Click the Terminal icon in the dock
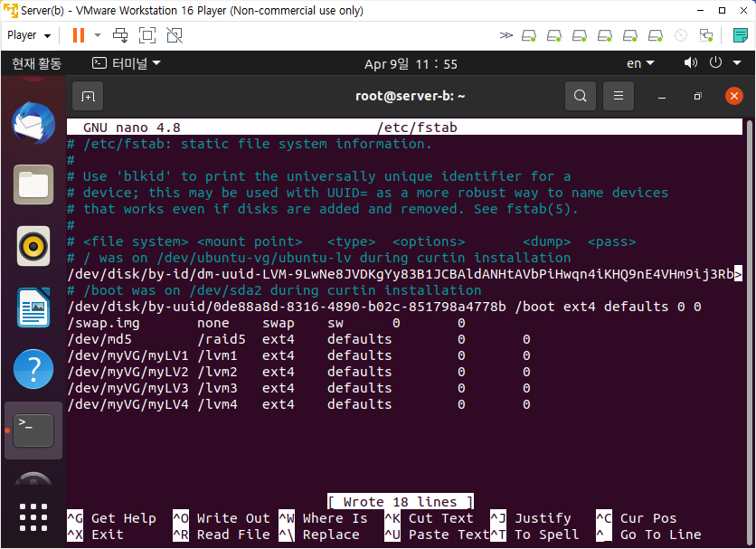This screenshot has height=549, width=756. (x=33, y=431)
